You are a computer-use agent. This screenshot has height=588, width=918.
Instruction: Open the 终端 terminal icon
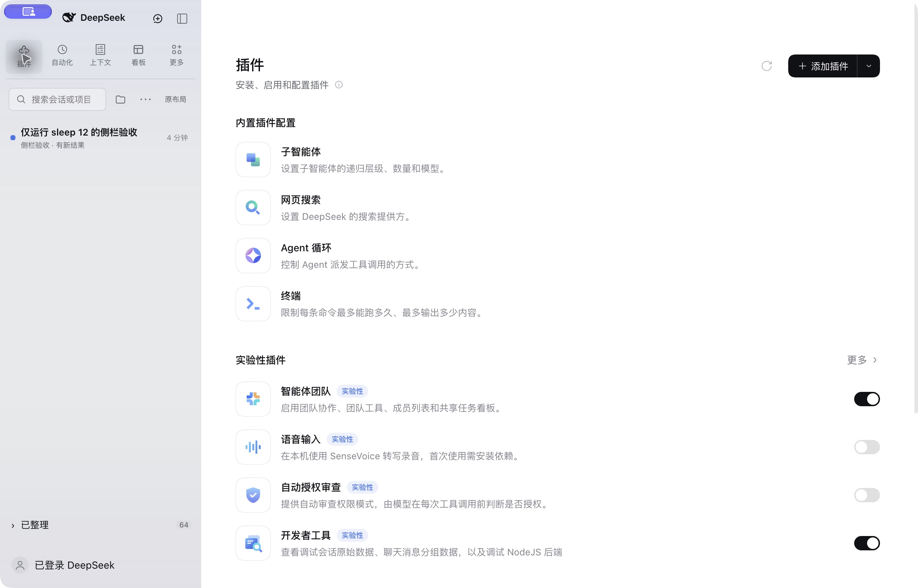[253, 304]
